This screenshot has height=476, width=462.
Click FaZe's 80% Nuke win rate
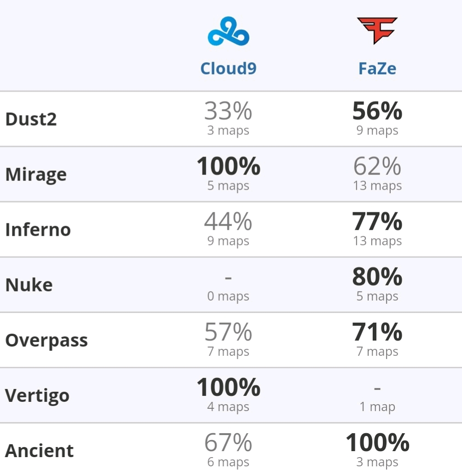[377, 277]
